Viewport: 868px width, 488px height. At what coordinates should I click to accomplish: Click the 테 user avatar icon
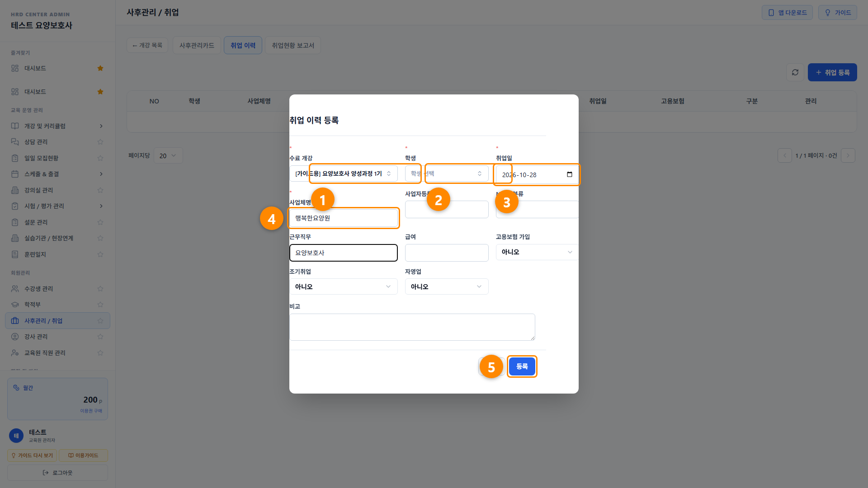[16, 436]
